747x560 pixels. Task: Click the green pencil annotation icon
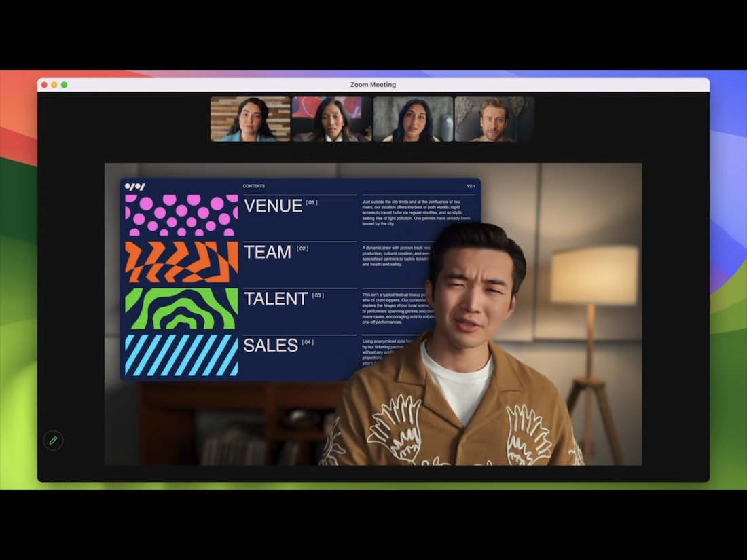point(53,441)
